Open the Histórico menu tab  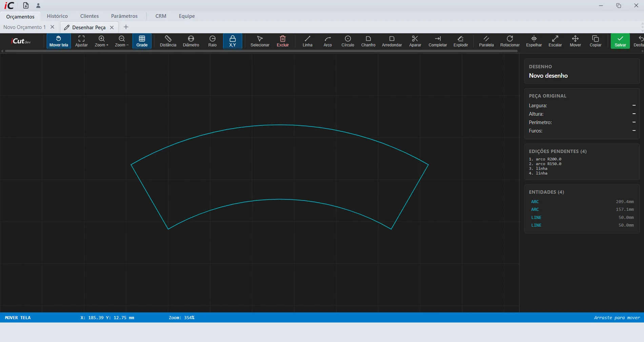[x=57, y=16]
